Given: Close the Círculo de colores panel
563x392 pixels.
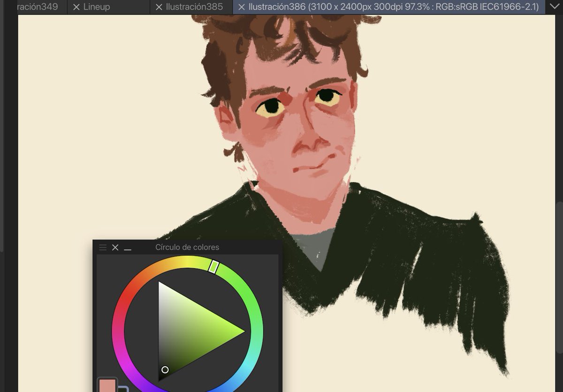Looking at the screenshot, I should pyautogui.click(x=115, y=247).
